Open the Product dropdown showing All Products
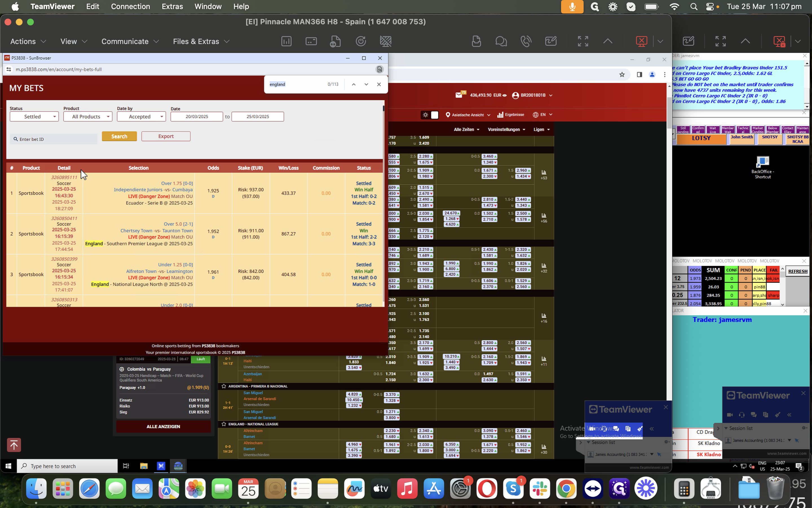Screen dimensions: 812x508 click(x=88, y=117)
